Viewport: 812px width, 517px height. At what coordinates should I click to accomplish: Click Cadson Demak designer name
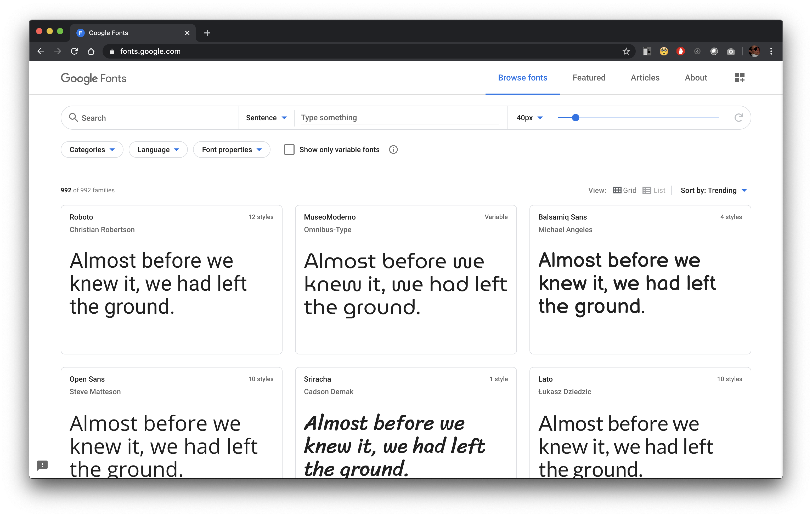(x=329, y=392)
